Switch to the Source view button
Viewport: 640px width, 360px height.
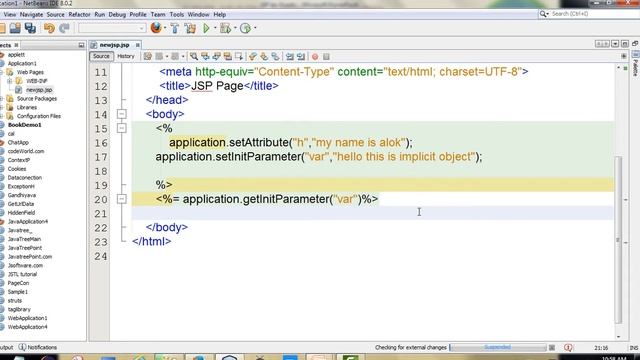pos(101,56)
